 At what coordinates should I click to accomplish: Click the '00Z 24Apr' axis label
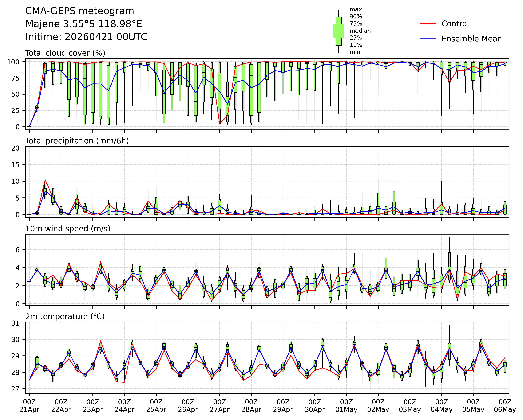point(124,406)
